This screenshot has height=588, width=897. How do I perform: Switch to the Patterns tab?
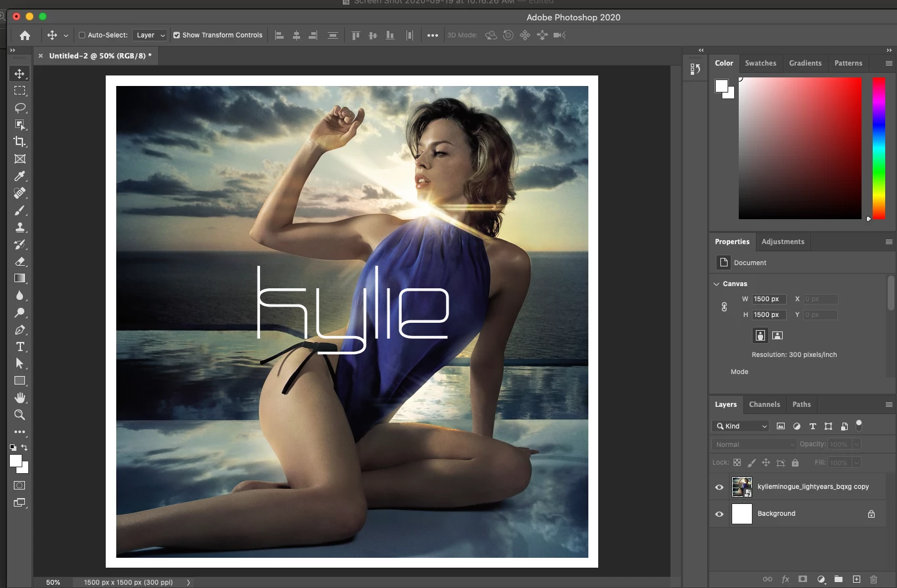click(x=848, y=63)
